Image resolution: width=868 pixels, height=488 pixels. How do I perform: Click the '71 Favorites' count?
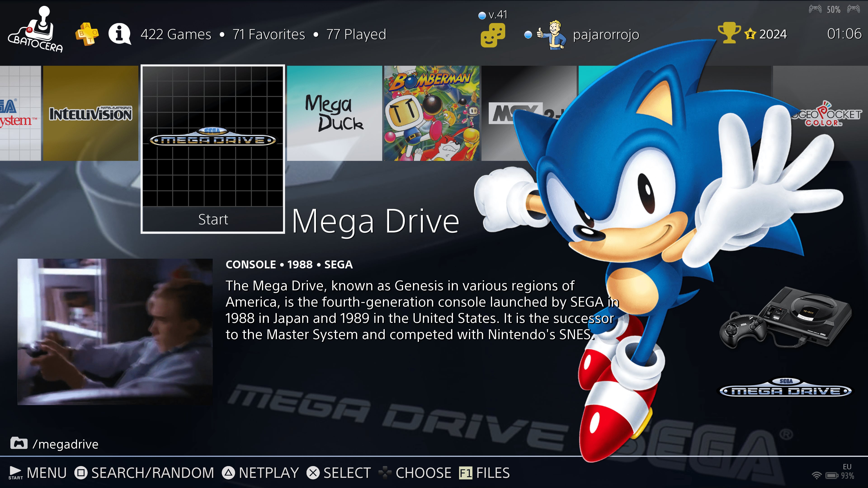pyautogui.click(x=269, y=34)
